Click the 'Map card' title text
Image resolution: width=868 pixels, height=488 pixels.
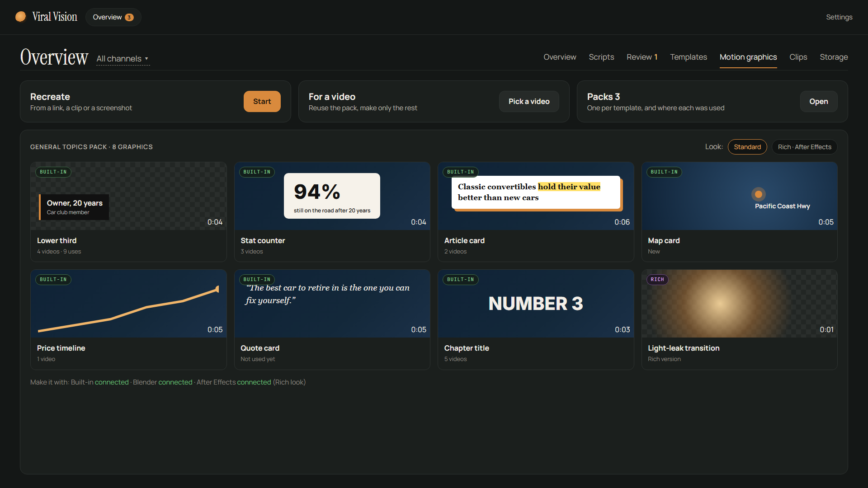[664, 240]
